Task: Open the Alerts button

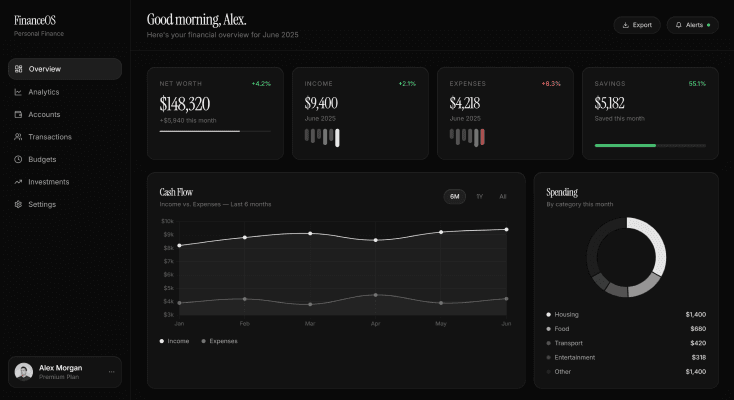Action: pos(693,25)
